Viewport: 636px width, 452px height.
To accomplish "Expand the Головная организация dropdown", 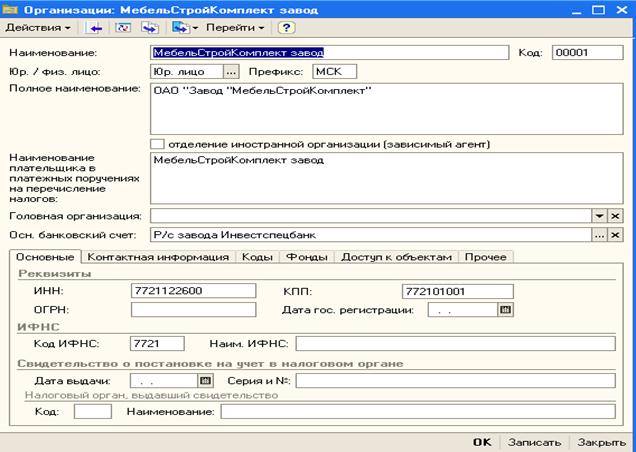I will 599,216.
